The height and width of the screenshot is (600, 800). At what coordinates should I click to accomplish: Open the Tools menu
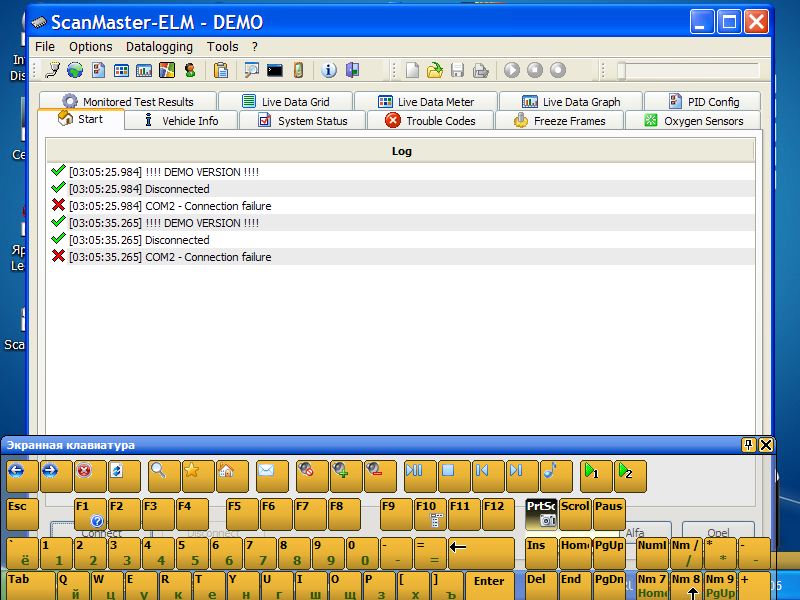pyautogui.click(x=222, y=46)
